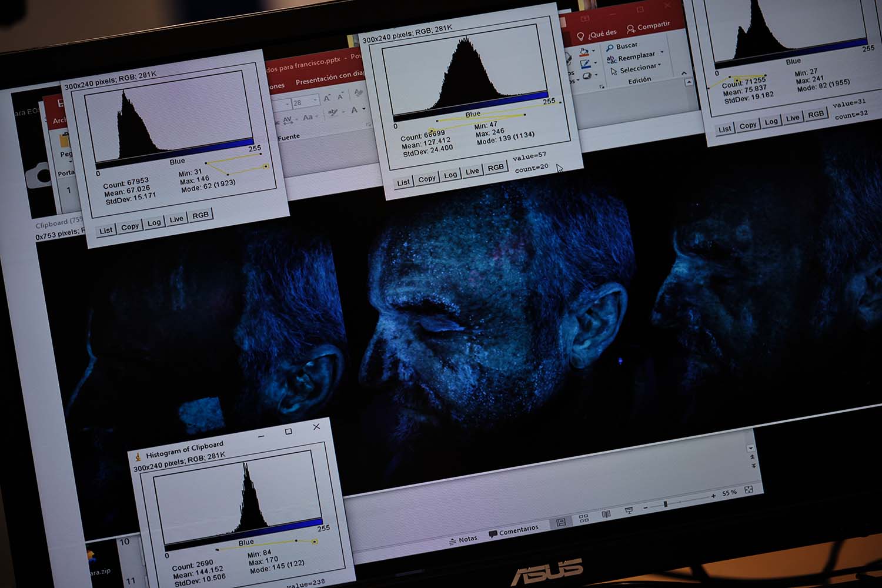The width and height of the screenshot is (882, 588).
Task: Switch to Normal view in the status bar
Action: 561,522
